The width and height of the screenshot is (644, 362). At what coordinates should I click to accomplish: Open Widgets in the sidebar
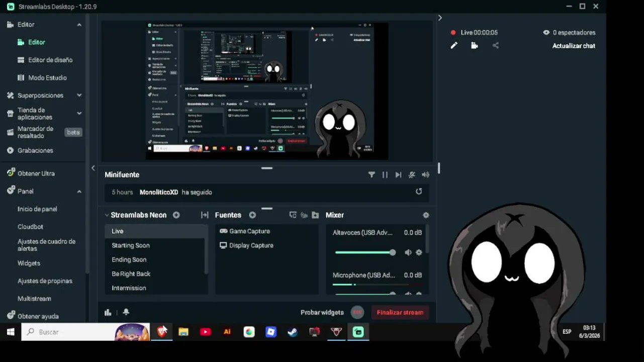coord(29,263)
